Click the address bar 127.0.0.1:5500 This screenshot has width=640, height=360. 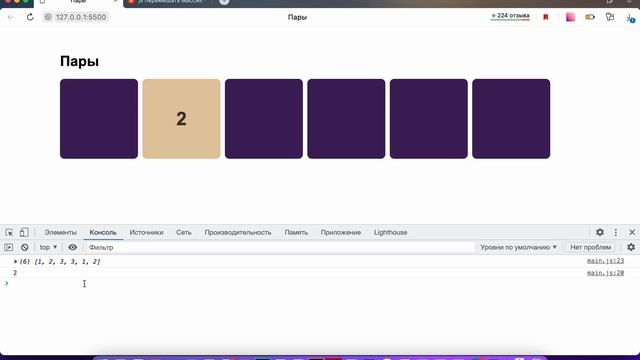(76, 17)
